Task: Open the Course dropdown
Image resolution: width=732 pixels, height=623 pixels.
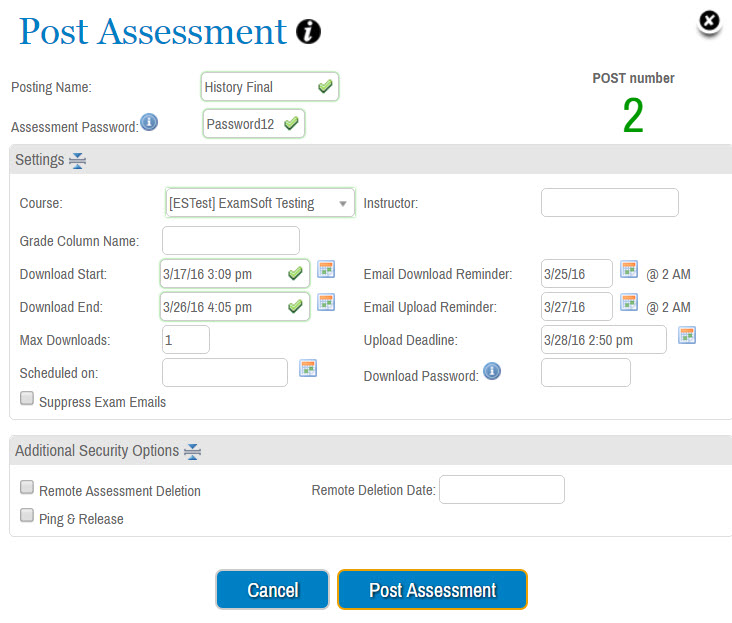Action: coord(260,203)
